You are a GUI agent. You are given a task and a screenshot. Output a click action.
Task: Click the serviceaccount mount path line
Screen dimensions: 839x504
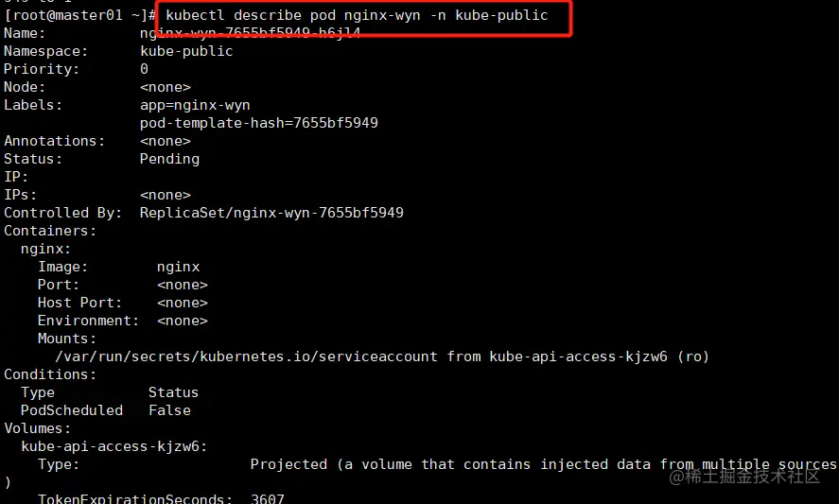pyautogui.click(x=382, y=356)
